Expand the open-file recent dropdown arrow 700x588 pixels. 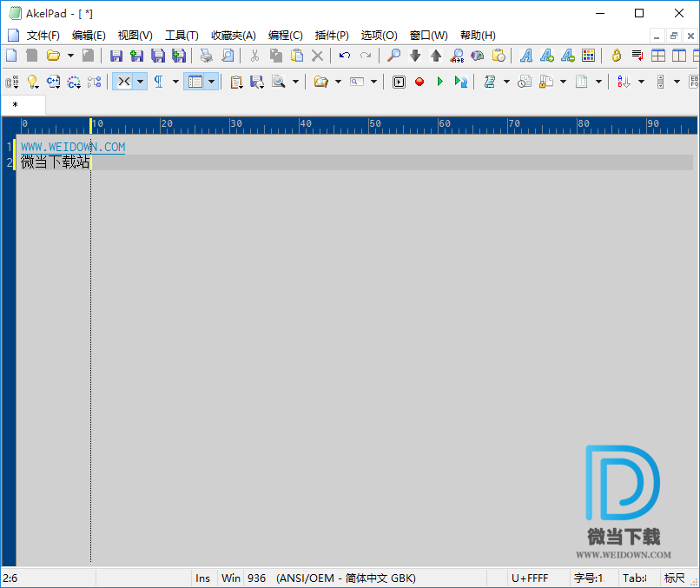coord(70,56)
